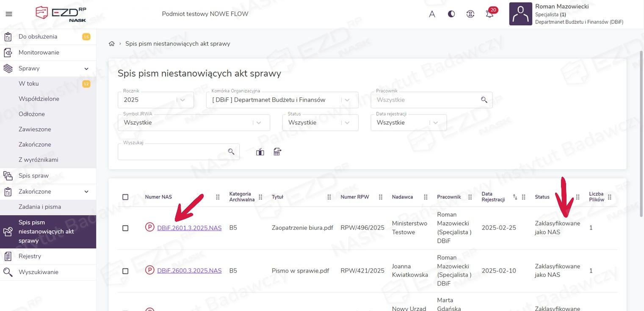Click the home breadcrumb icon
Viewport: 644px width, 311px height.
[112, 44]
